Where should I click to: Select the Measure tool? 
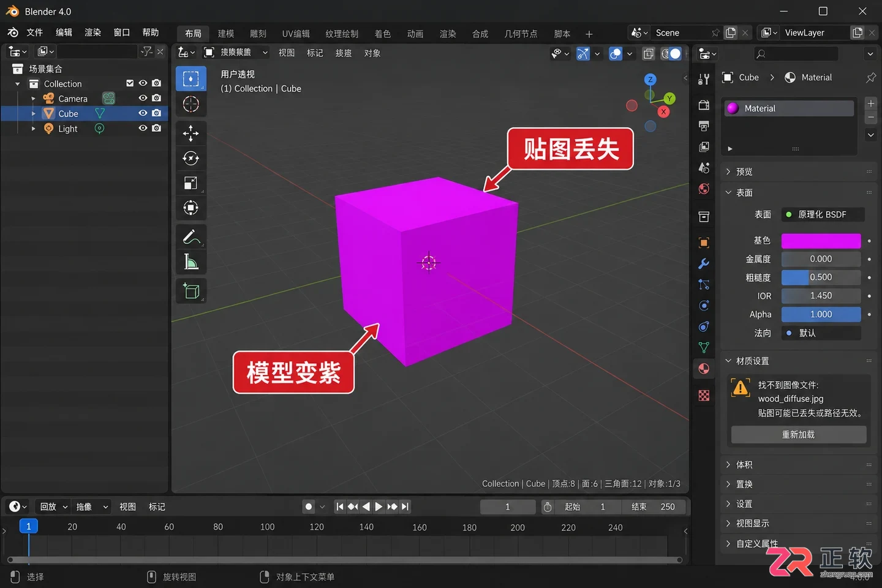[x=191, y=262]
